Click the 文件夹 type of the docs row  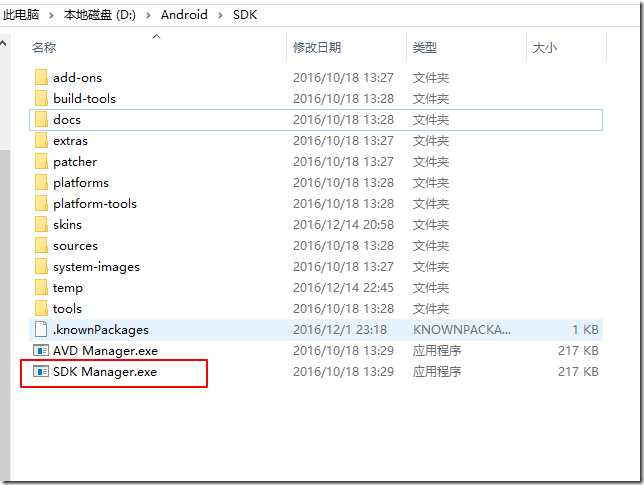(x=431, y=120)
